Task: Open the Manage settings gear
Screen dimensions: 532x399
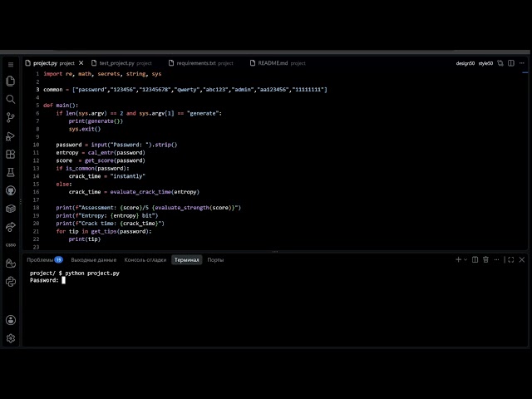Action: pos(11,338)
